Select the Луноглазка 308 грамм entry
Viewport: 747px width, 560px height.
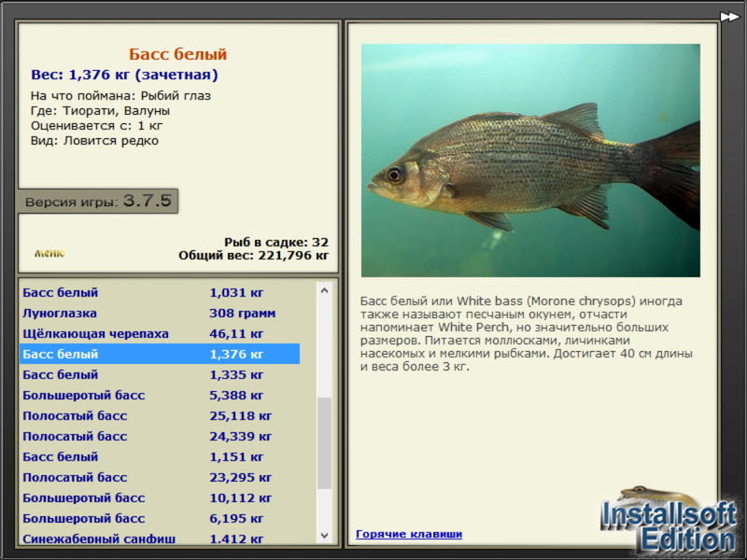tap(160, 313)
